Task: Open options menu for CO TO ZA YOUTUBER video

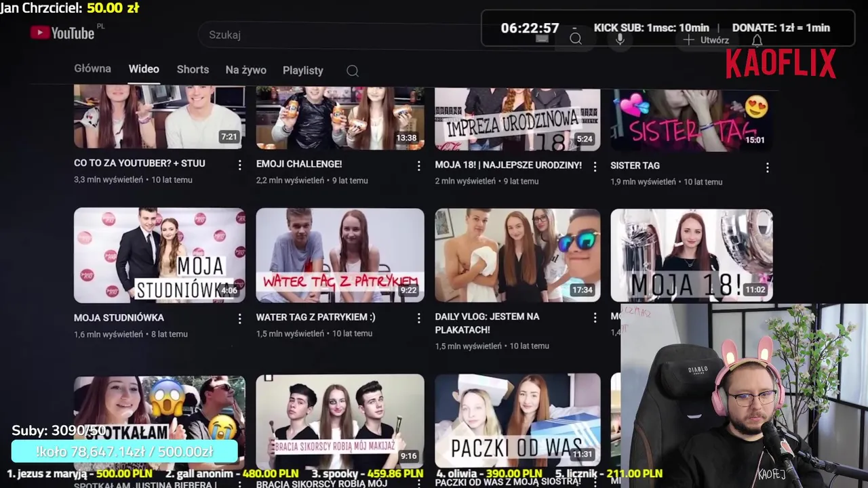Action: tap(239, 165)
